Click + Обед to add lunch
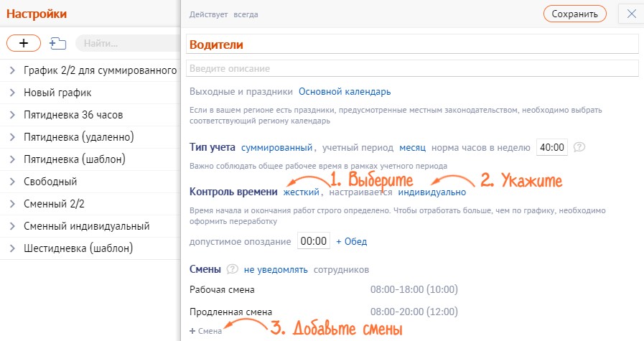Image resolution: width=644 pixels, height=341 pixels. tap(351, 241)
